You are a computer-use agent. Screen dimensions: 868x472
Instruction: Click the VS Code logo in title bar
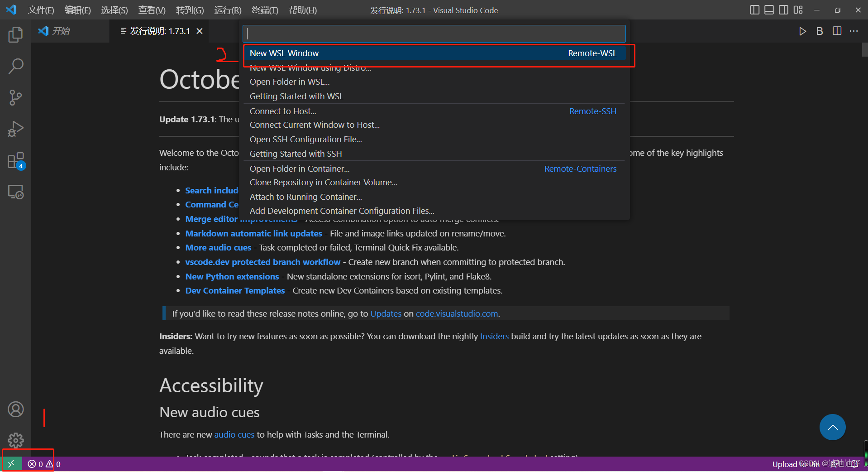[x=11, y=10]
